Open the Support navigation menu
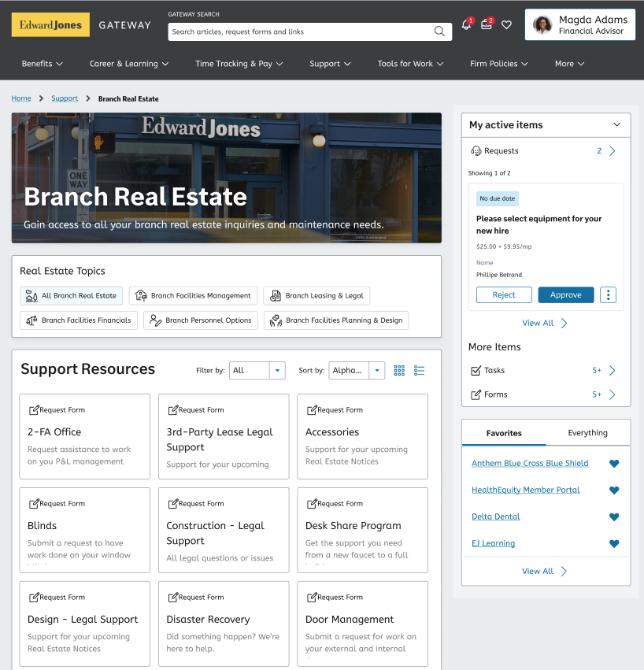This screenshot has width=644, height=670. (x=330, y=64)
